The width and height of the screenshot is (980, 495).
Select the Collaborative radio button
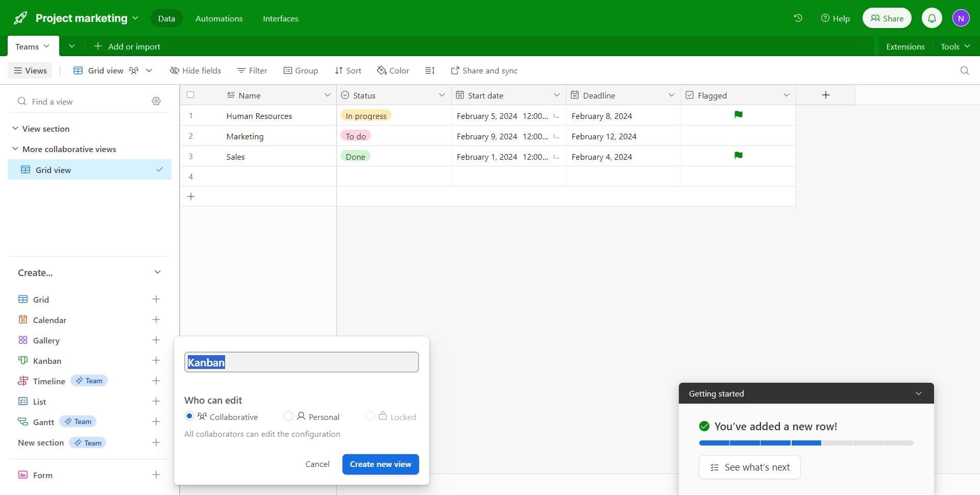189,416
